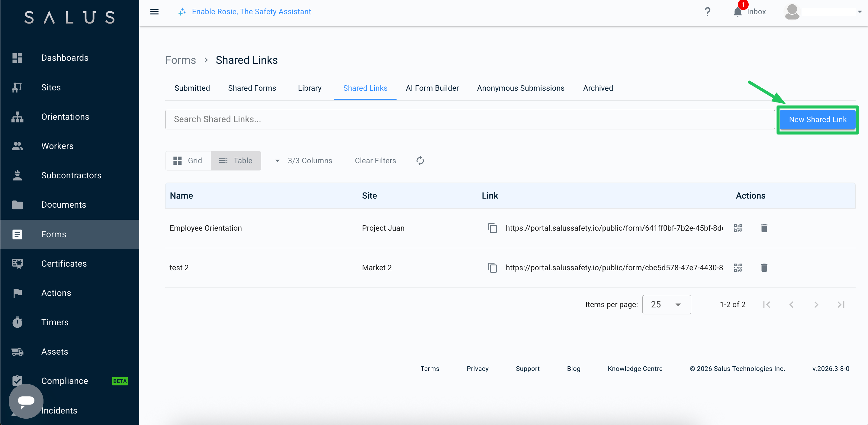Show QR code for test 2 link
This screenshot has width=868, height=425.
click(x=738, y=268)
